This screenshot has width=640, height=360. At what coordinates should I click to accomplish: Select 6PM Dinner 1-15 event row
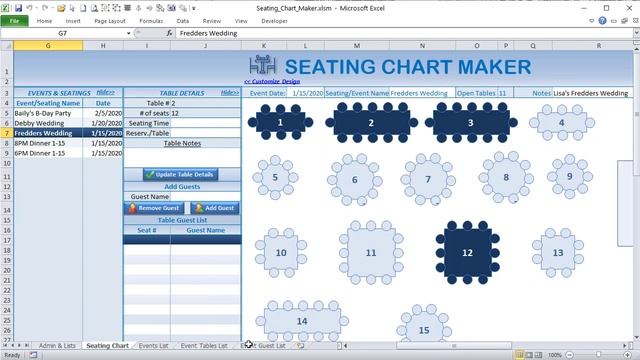click(x=68, y=153)
